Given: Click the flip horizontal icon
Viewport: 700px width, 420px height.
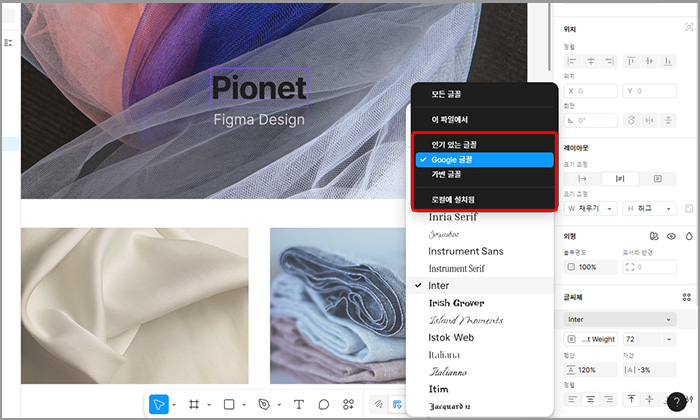Looking at the screenshot, I should (x=650, y=121).
